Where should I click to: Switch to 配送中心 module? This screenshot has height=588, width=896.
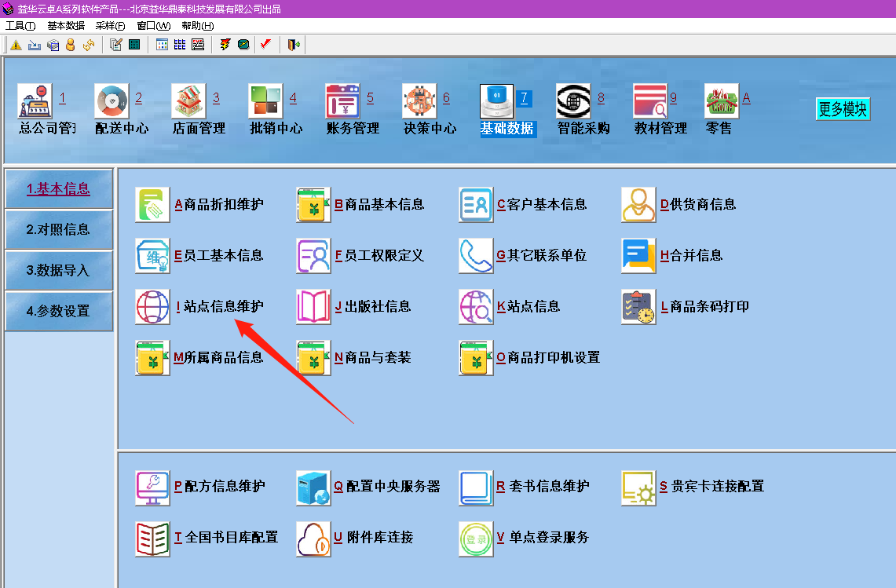(x=112, y=101)
